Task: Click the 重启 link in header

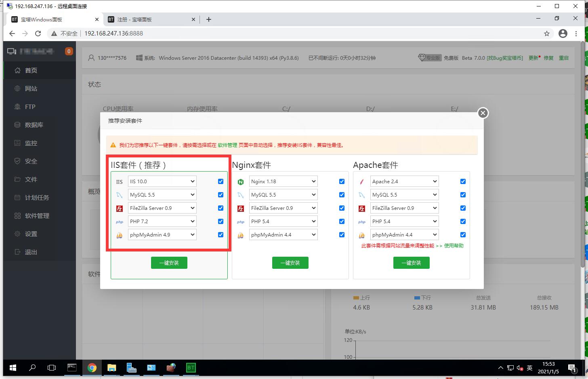Action: (564, 58)
